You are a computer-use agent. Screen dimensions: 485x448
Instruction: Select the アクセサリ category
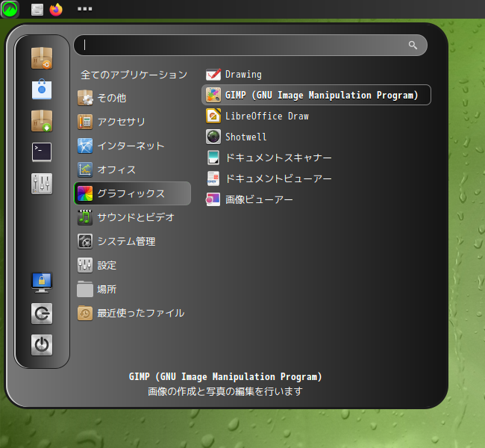pos(132,122)
